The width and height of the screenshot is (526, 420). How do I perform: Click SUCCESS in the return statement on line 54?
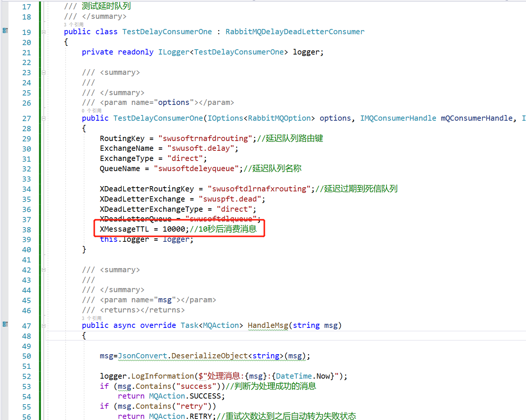(x=205, y=396)
